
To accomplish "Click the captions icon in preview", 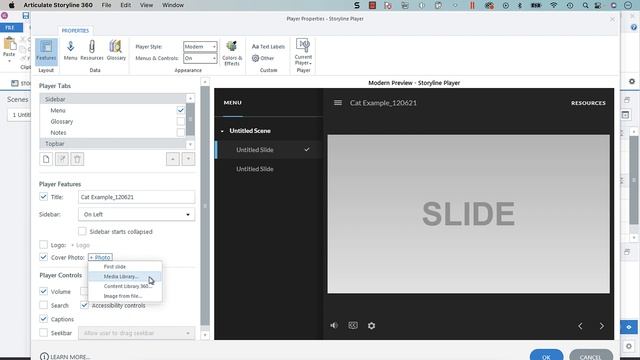I will [353, 325].
